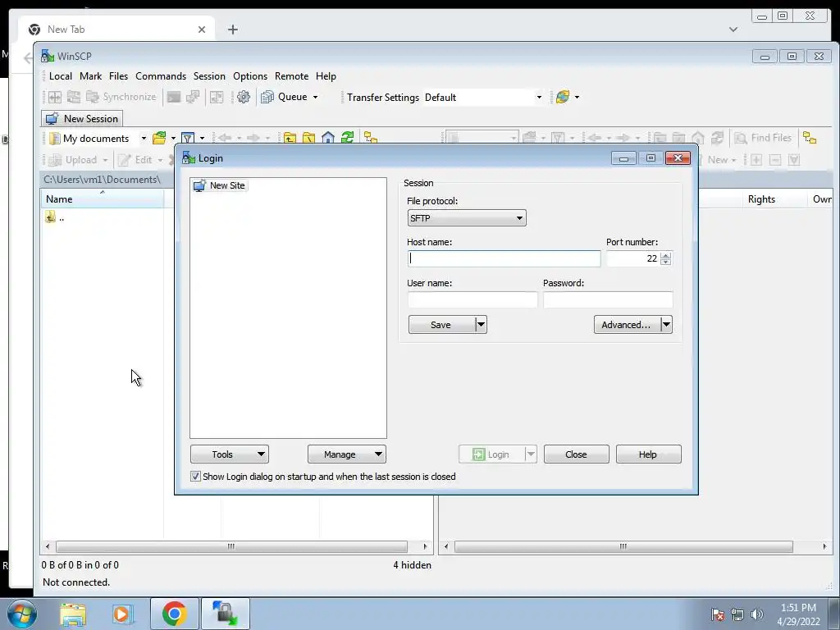
Task: Select New Site in the sites list
Action: (220, 185)
